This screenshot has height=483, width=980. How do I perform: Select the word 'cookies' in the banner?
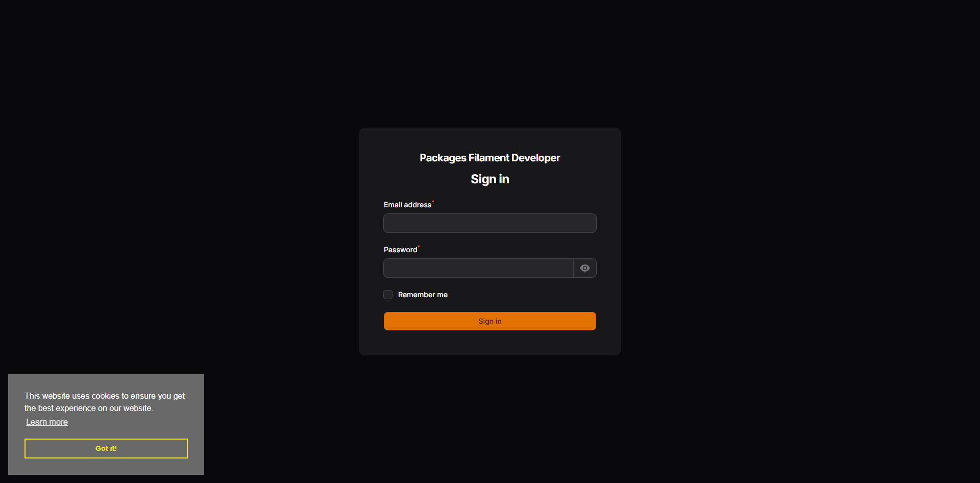105,396
